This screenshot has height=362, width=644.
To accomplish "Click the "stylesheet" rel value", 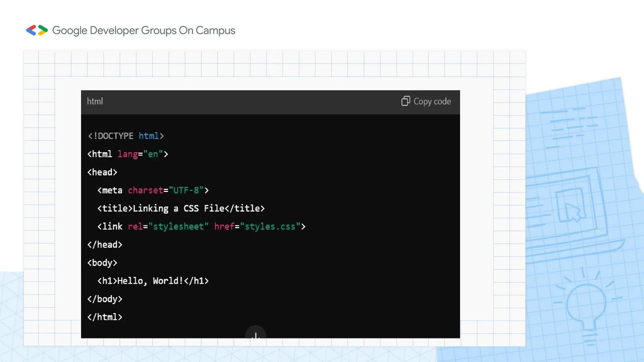I will (178, 227).
